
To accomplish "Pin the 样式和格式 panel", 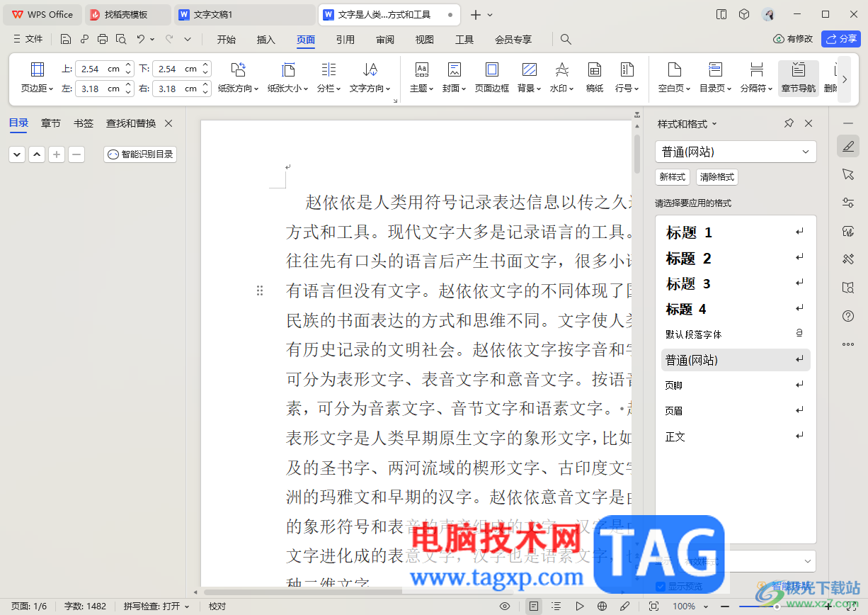I will (x=789, y=123).
